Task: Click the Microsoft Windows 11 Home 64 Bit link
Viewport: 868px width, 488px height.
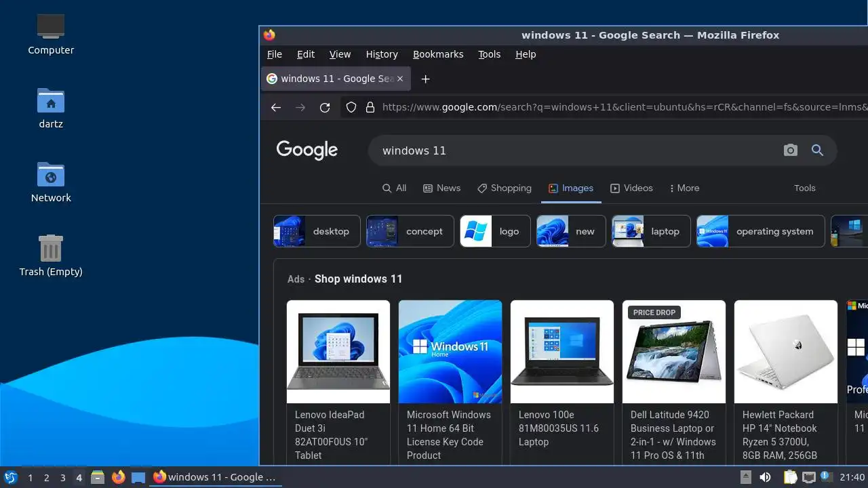Action: click(449, 435)
